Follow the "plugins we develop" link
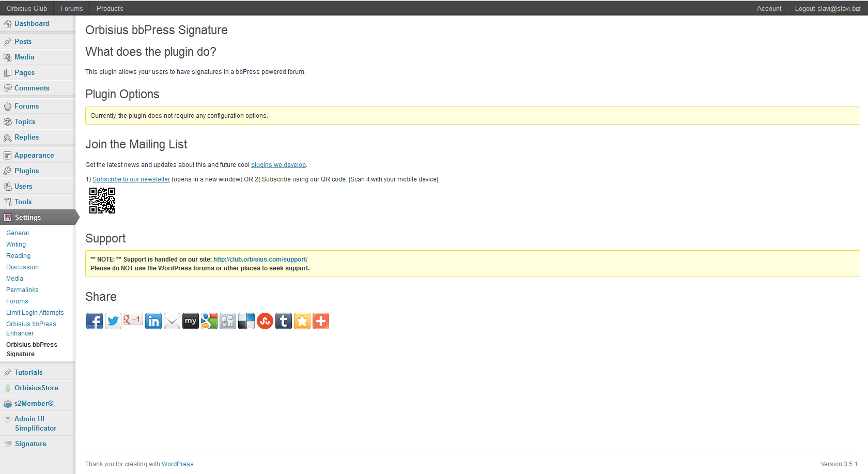This screenshot has width=868, height=474. (x=278, y=165)
